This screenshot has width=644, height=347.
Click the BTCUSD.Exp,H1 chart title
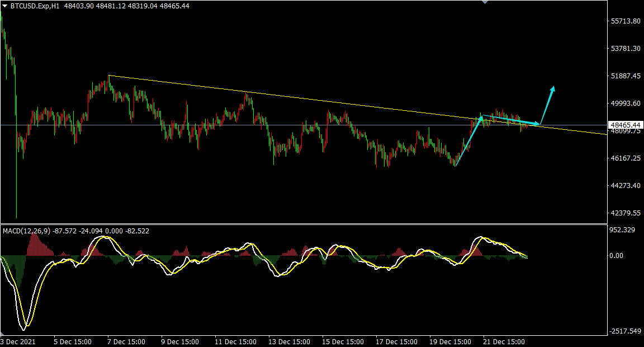coord(35,6)
